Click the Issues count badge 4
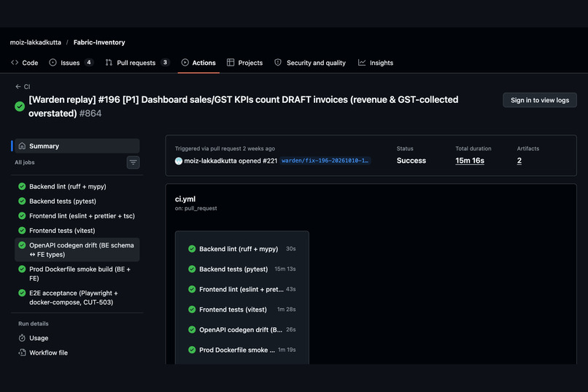This screenshot has width=588, height=392. (x=89, y=62)
